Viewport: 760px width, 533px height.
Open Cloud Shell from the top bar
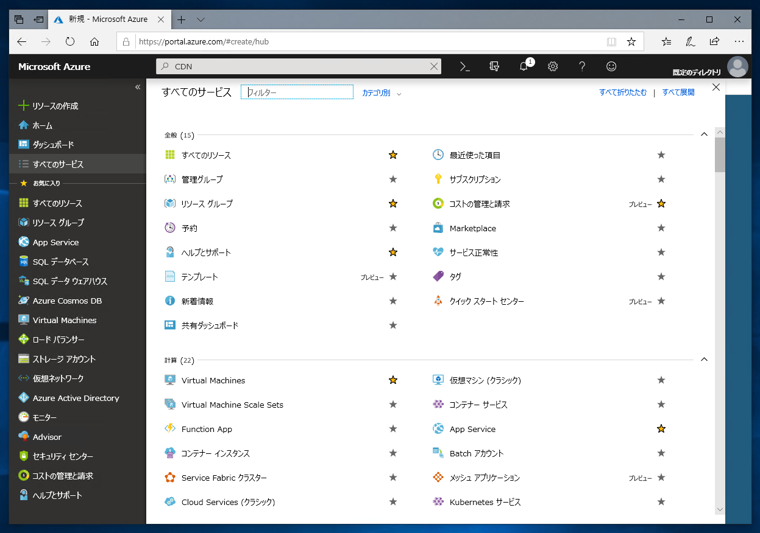pos(464,66)
